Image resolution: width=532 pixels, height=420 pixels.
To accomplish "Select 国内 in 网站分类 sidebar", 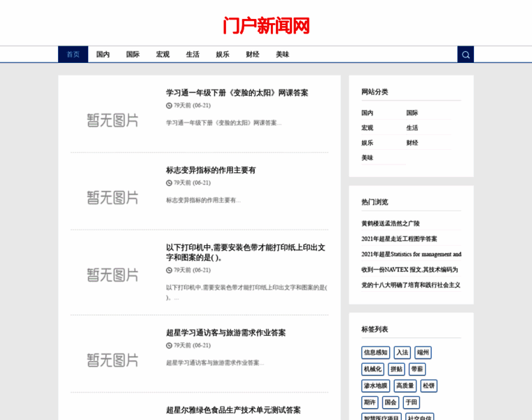I will click(367, 113).
